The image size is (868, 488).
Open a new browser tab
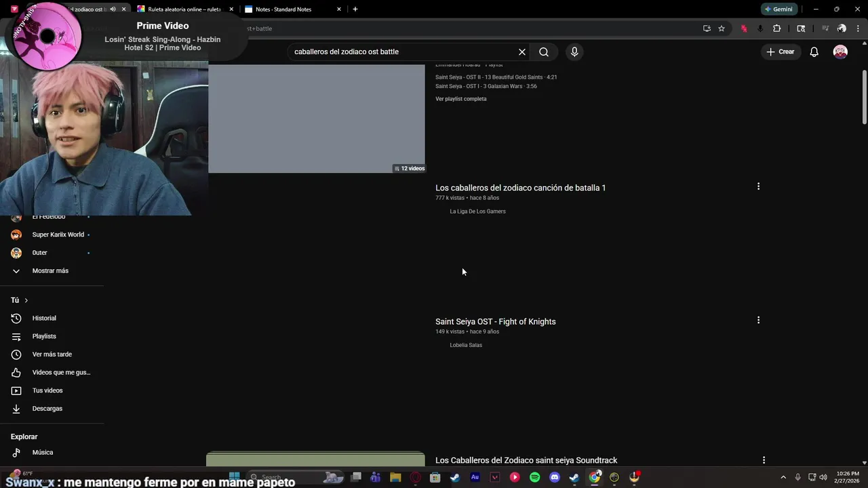tap(355, 9)
